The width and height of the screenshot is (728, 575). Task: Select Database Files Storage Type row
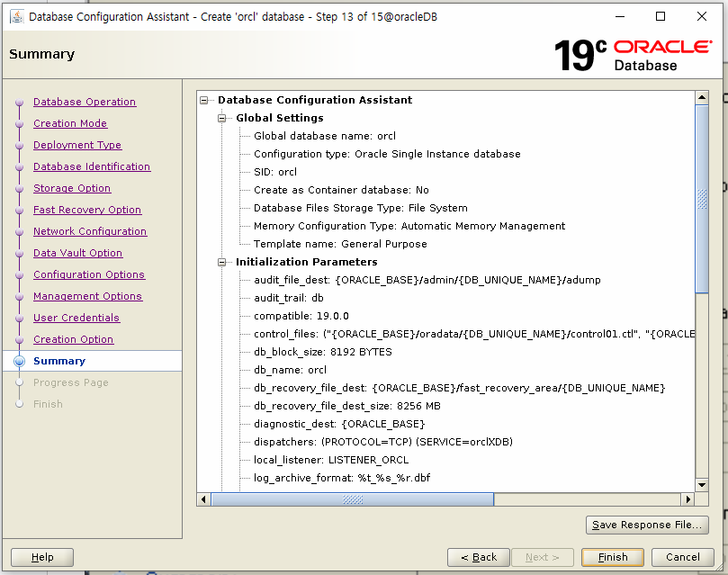361,208
